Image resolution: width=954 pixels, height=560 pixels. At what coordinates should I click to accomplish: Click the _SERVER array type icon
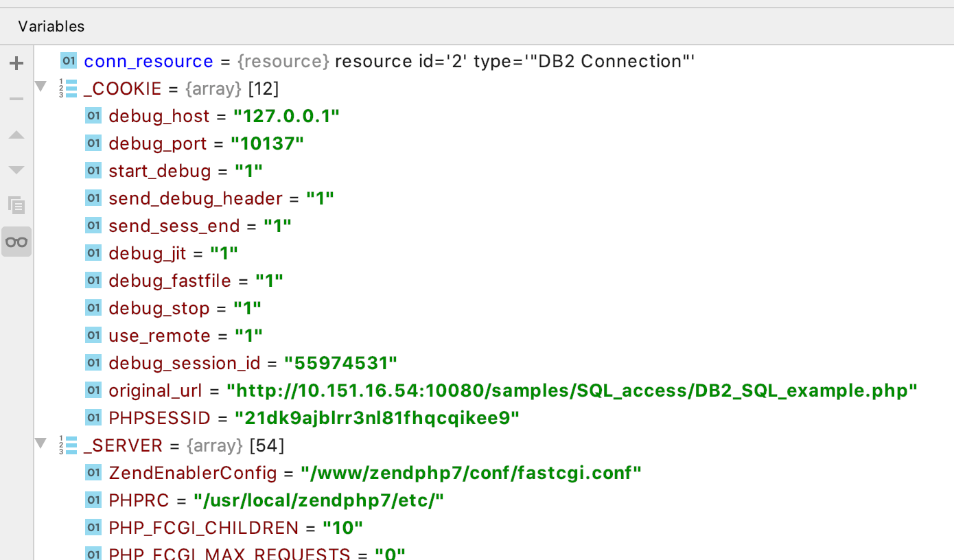68,445
